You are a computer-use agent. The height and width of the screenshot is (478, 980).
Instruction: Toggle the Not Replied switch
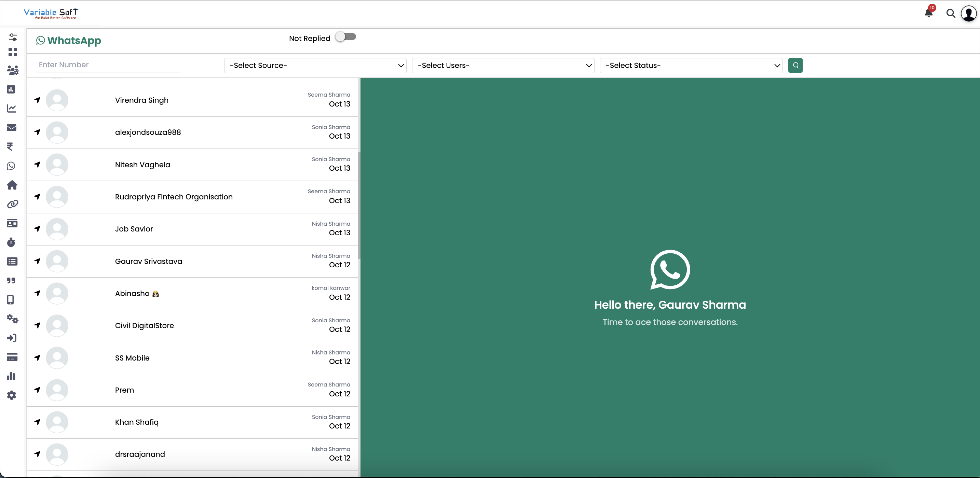[x=345, y=37]
